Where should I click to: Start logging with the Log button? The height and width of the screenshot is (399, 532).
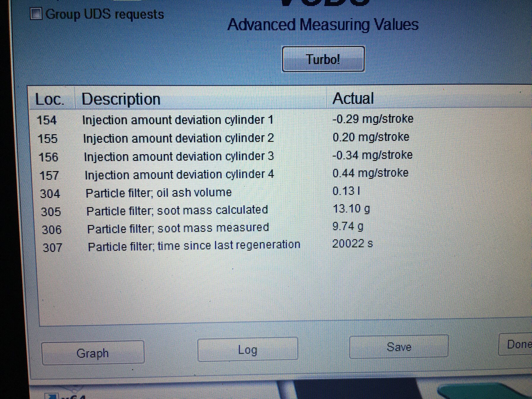(248, 349)
